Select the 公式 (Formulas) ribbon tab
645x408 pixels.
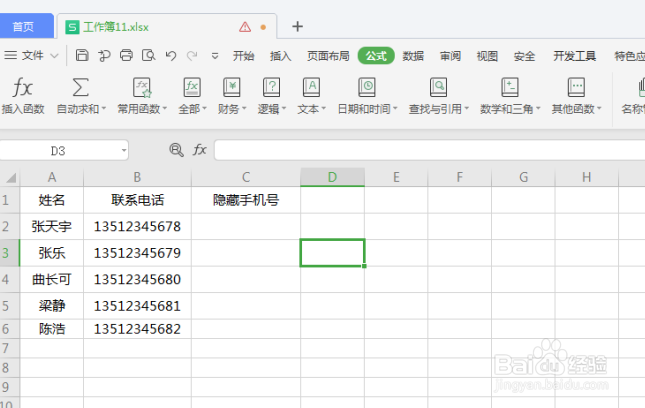tap(376, 56)
